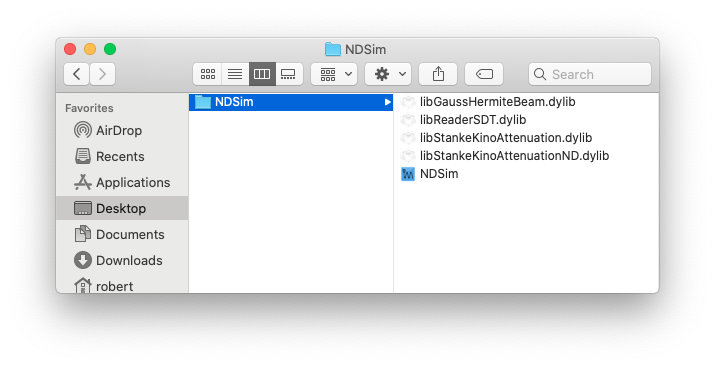This screenshot has width=715, height=367.
Task: Go back with the left chevron button
Action: [x=77, y=74]
